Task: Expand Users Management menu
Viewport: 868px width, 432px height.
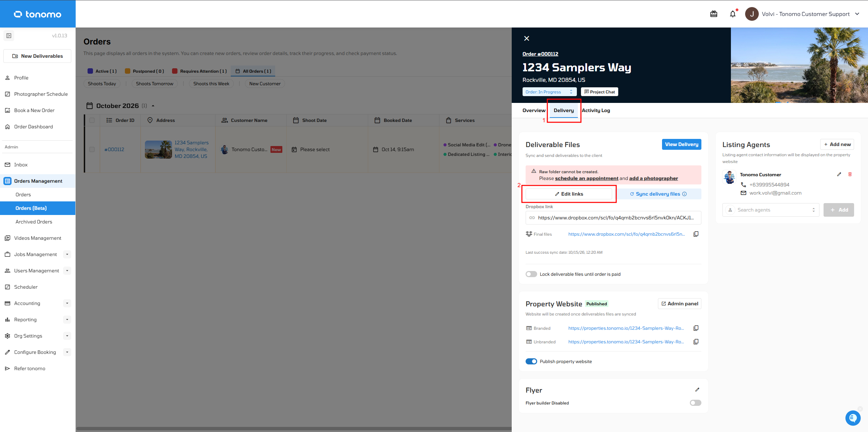Action: [x=67, y=271]
